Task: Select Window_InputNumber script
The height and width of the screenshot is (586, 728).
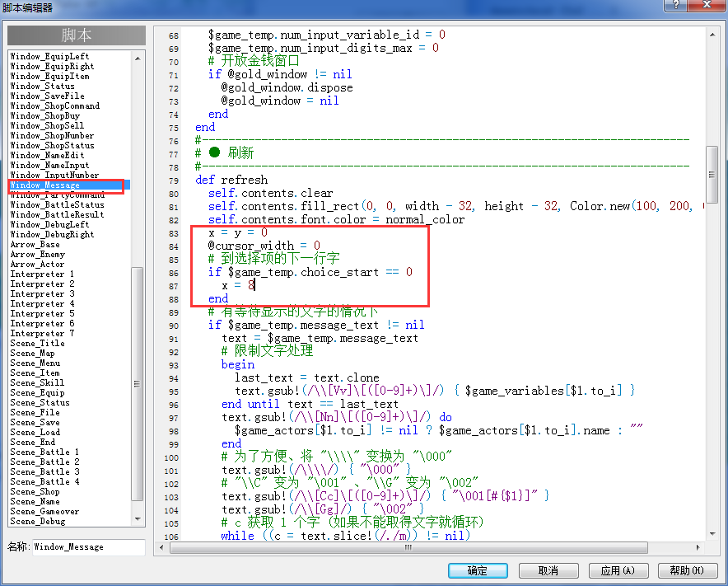Action: click(x=54, y=175)
